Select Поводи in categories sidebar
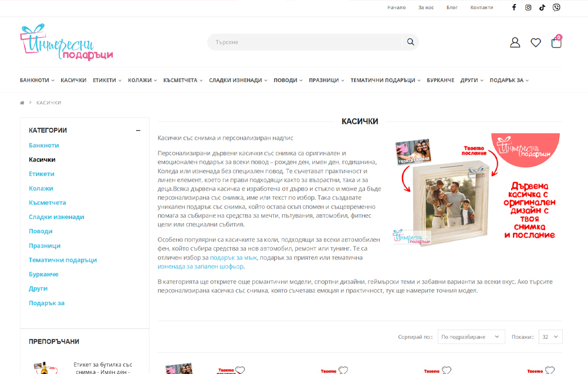The width and height of the screenshot is (588, 374). coord(40,231)
